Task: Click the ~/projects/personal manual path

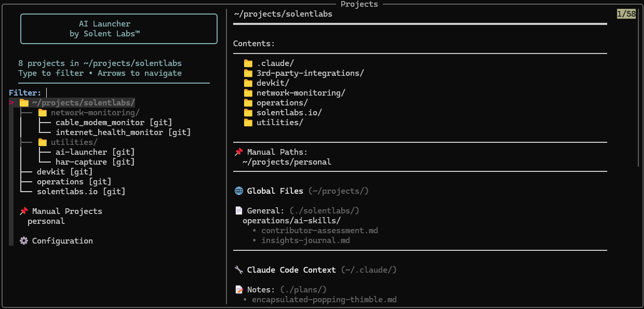Action: 287,162
